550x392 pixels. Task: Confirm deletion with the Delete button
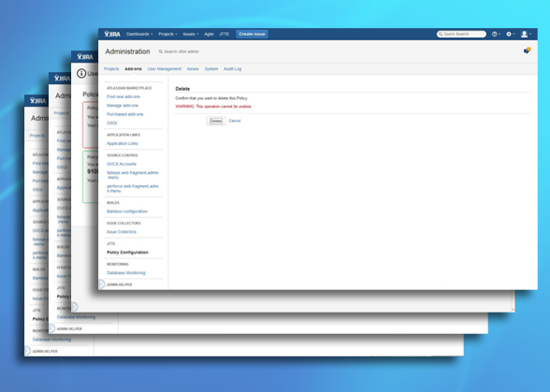[x=216, y=121]
